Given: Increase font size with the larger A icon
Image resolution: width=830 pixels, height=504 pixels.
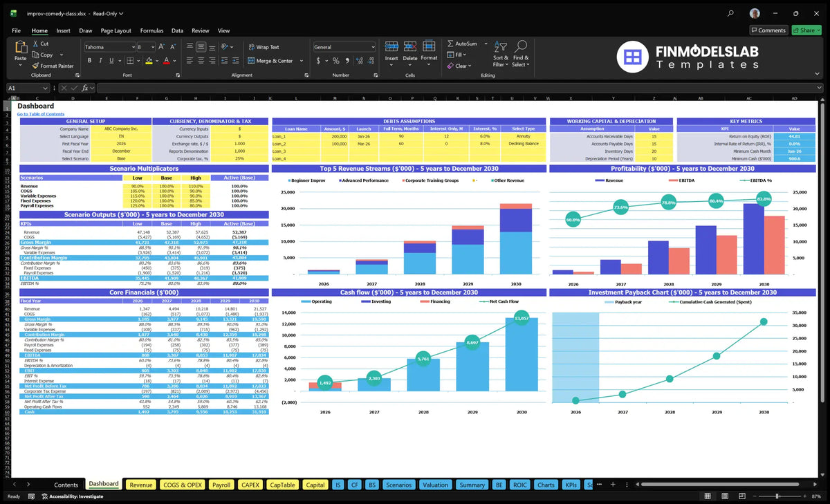Looking at the screenshot, I should 162,47.
